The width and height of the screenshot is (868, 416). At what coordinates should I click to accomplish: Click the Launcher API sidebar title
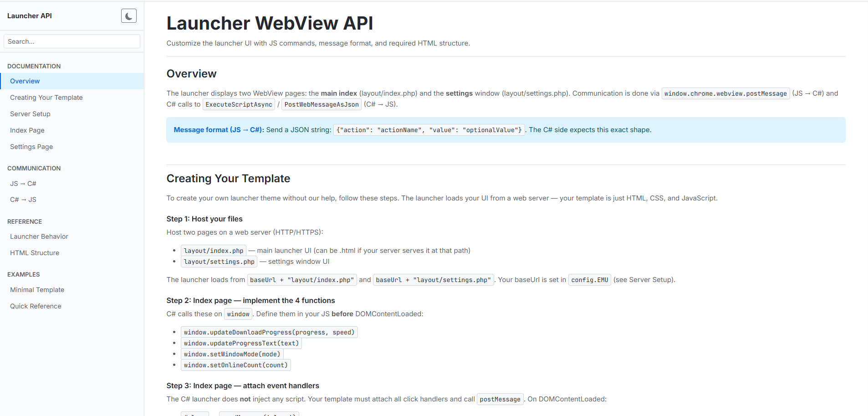30,16
